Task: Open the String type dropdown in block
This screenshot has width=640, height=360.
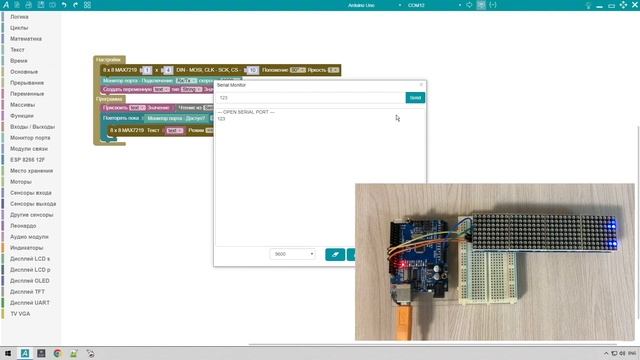Action: click(191, 89)
